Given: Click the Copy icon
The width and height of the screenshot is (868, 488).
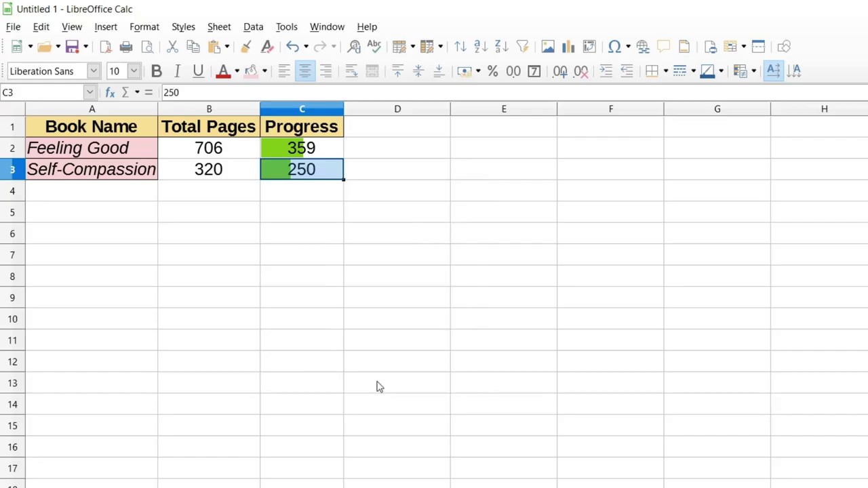Looking at the screenshot, I should click(x=193, y=47).
